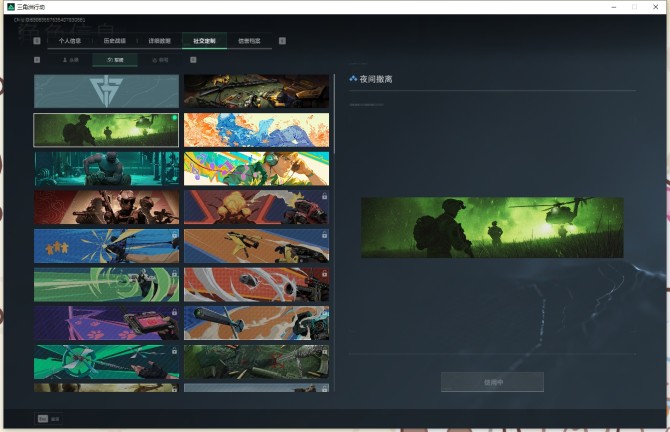Click the 使用中 button
This screenshot has width=670, height=432.
[x=492, y=382]
